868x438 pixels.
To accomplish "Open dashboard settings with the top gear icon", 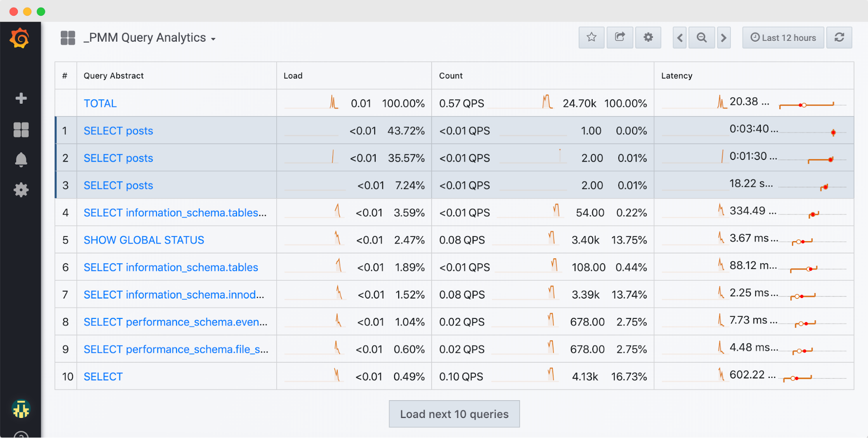I will tap(648, 37).
